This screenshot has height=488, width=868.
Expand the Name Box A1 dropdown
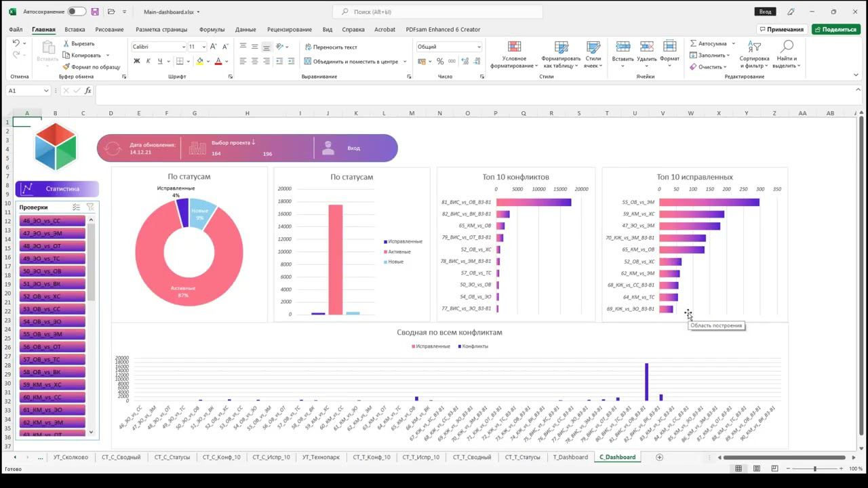click(46, 91)
